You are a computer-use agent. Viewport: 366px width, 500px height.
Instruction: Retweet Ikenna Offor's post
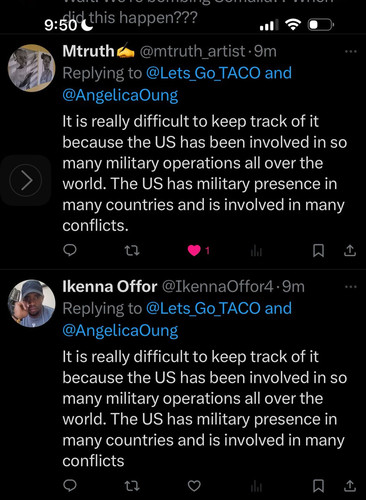[132, 486]
